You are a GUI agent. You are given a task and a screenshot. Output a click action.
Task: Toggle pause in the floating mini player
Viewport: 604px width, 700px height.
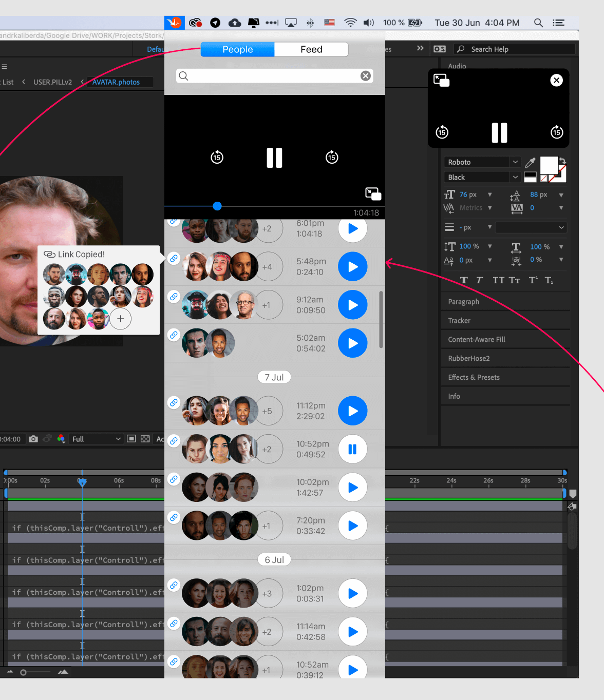pos(499,132)
